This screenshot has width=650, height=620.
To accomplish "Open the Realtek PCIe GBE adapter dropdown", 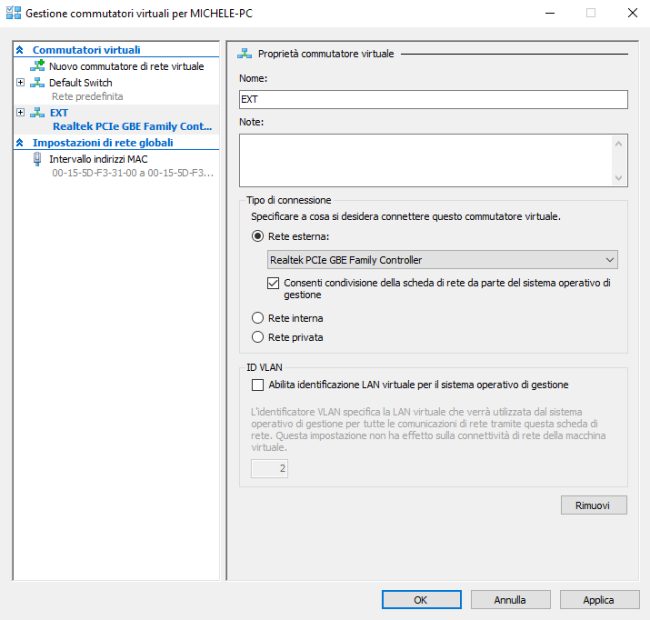I will coord(443,260).
